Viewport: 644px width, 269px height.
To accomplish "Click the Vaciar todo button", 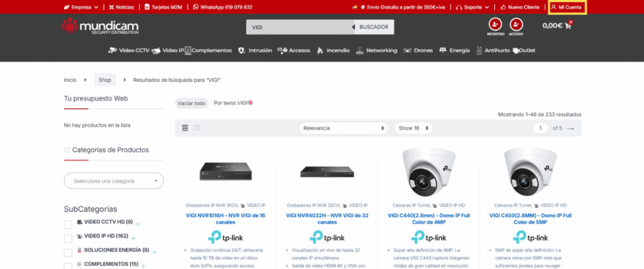I will pos(191,103).
